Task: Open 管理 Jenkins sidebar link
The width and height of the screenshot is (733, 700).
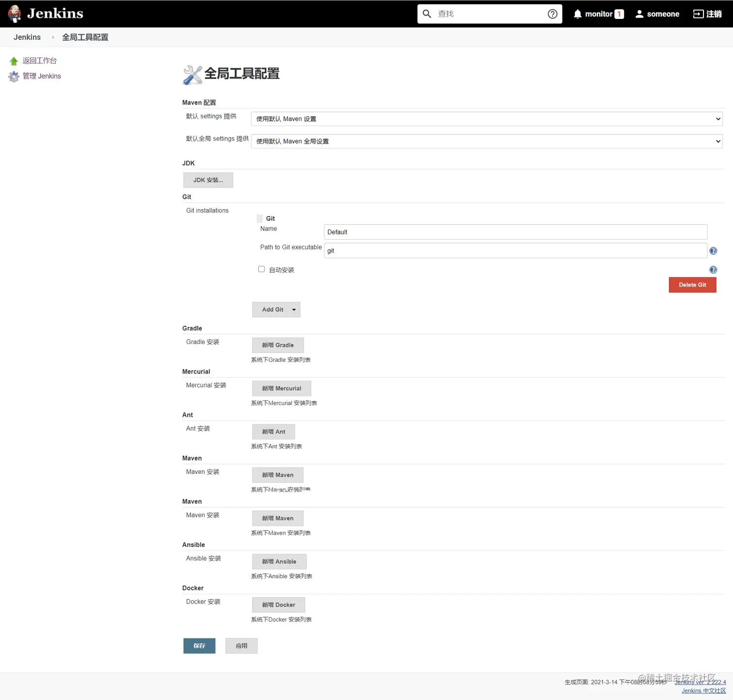Action: pyautogui.click(x=42, y=76)
